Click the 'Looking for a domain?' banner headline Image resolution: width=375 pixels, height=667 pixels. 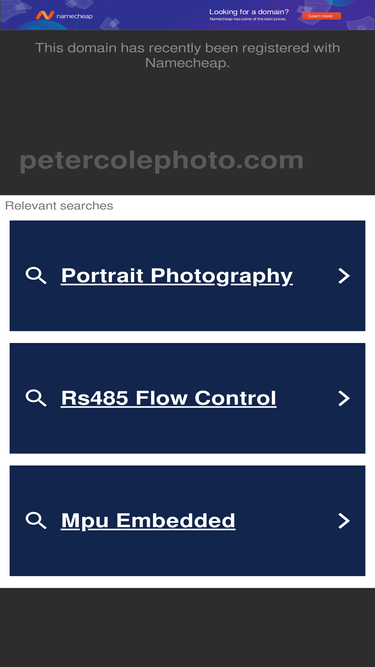pos(249,11)
